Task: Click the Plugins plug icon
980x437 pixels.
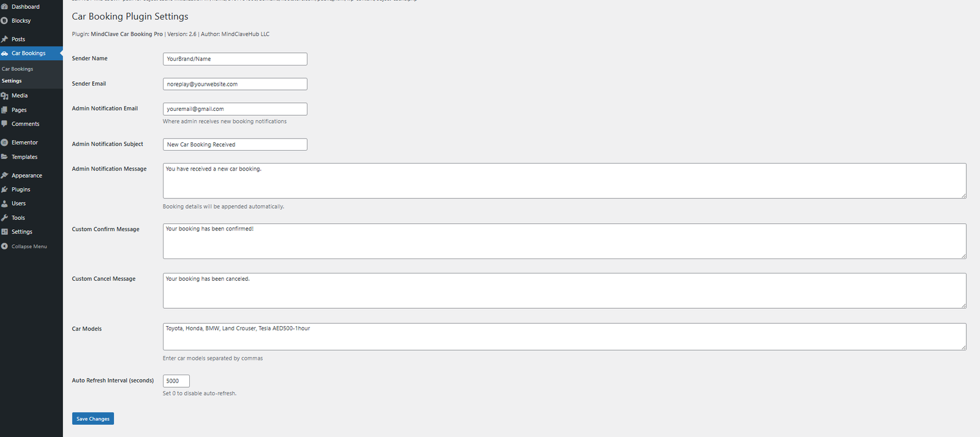Action: [5, 189]
